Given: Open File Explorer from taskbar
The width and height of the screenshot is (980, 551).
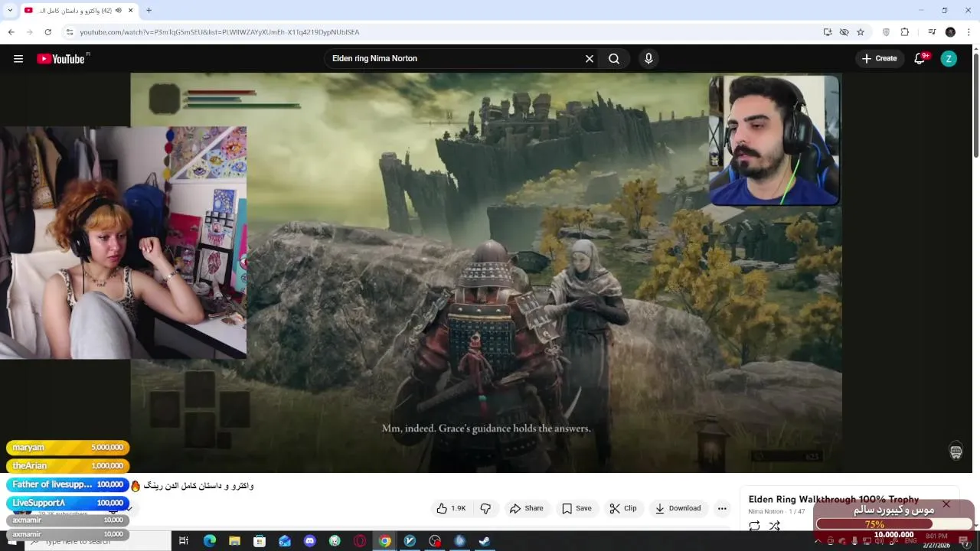Looking at the screenshot, I should 234,541.
